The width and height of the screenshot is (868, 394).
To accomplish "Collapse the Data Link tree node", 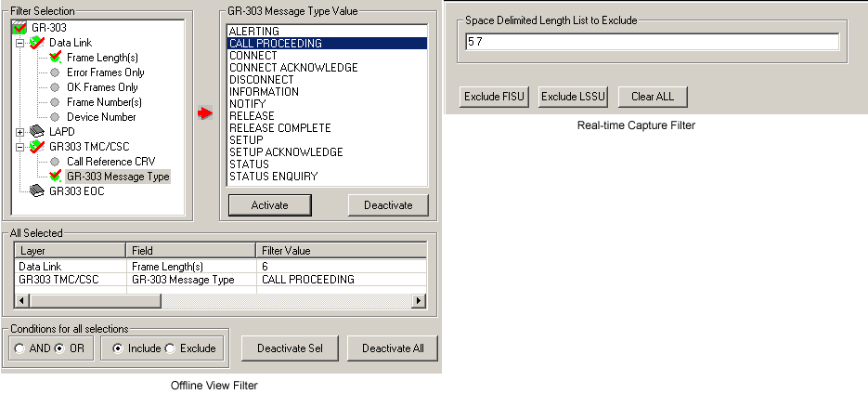I will point(20,43).
